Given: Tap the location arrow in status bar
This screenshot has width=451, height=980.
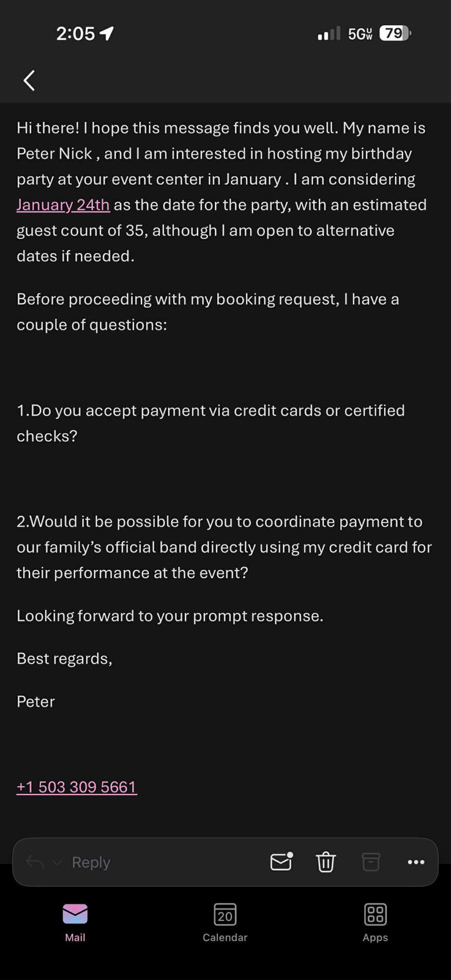Looking at the screenshot, I should [x=106, y=33].
